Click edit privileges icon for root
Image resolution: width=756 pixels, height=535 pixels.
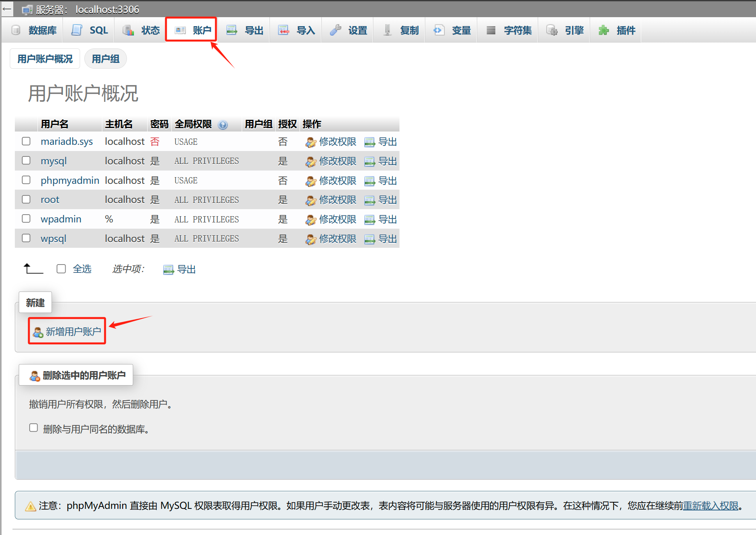tap(310, 201)
